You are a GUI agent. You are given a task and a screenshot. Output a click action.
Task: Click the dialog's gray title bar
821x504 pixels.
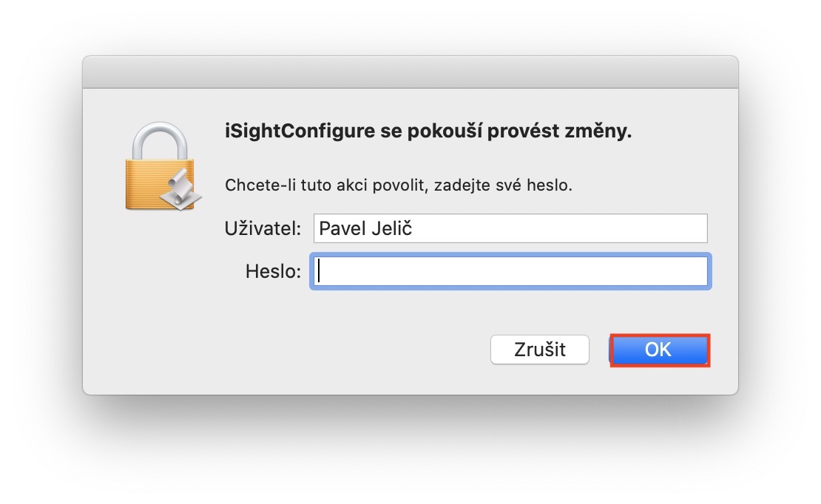tap(410, 72)
